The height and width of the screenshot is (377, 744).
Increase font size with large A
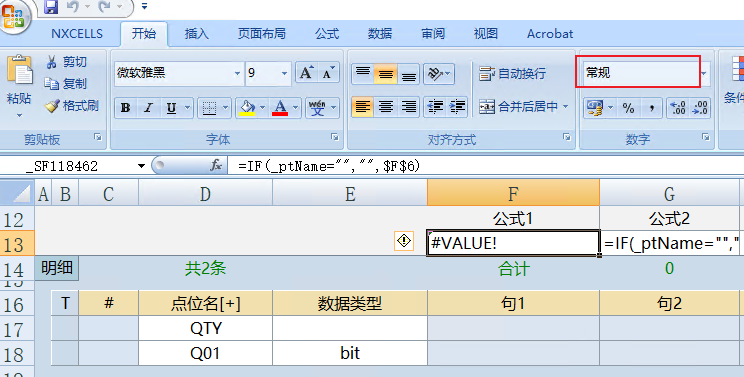306,73
